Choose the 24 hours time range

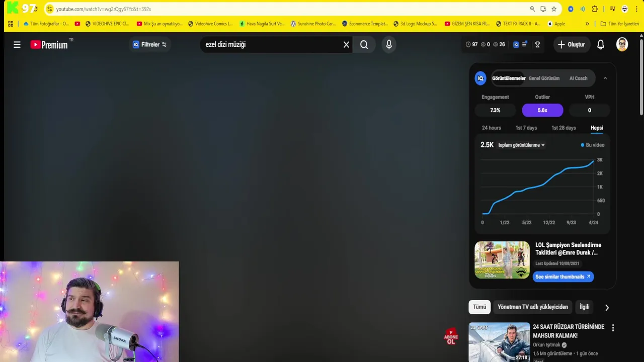click(492, 128)
